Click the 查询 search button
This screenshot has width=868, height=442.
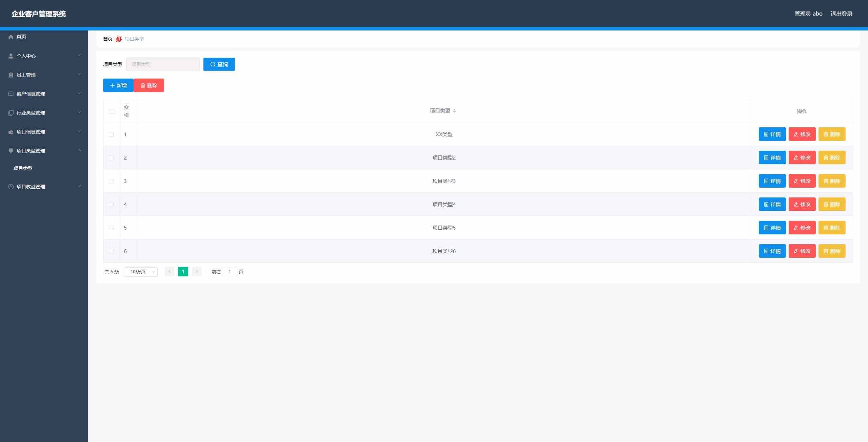(x=219, y=64)
